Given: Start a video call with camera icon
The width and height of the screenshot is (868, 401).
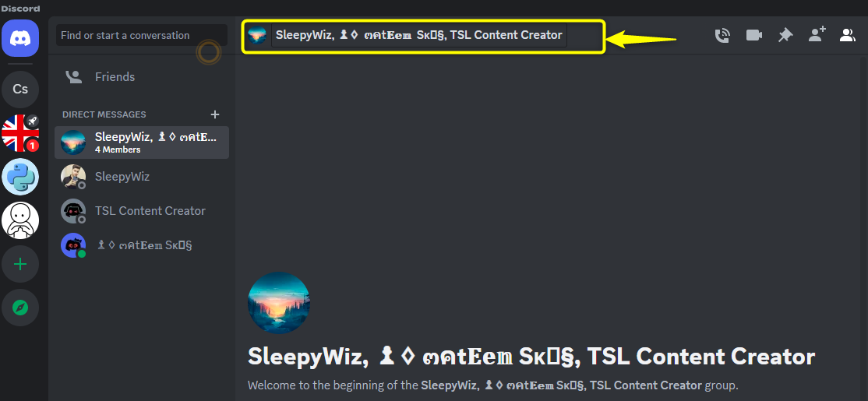Looking at the screenshot, I should [754, 35].
